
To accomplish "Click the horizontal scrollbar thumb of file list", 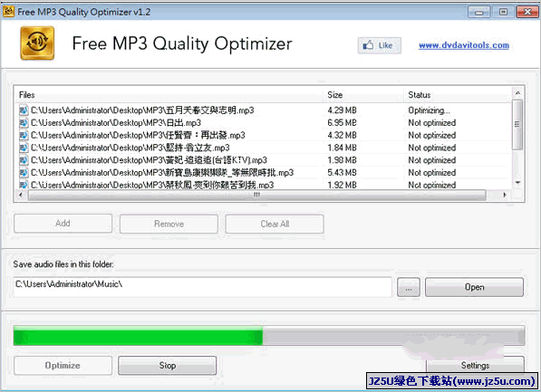I will (x=256, y=196).
